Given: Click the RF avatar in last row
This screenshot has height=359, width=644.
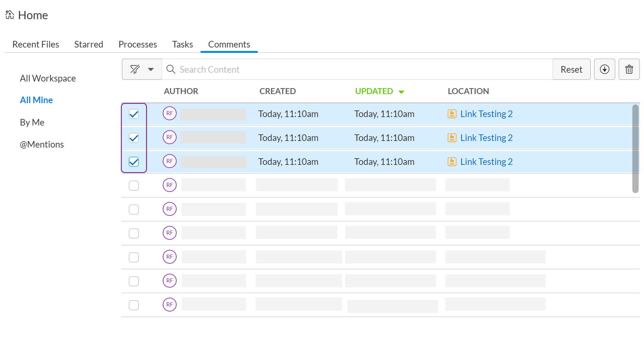Looking at the screenshot, I should pyautogui.click(x=170, y=305).
